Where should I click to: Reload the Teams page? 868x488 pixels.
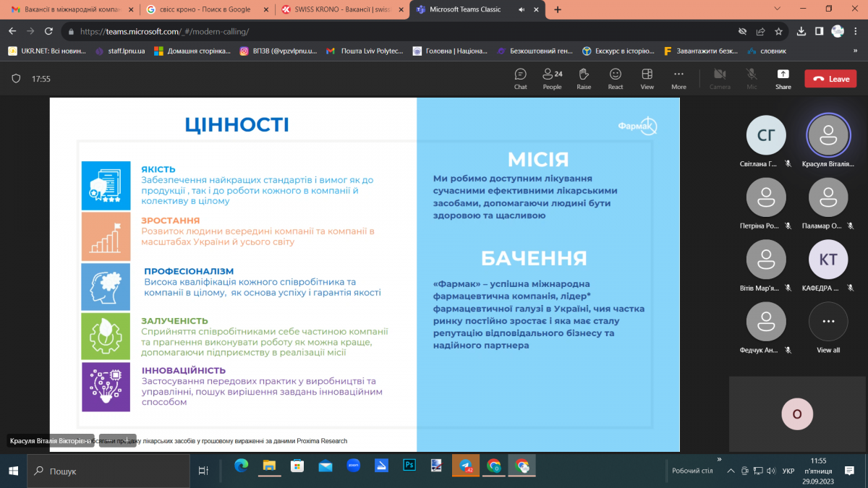tap(48, 32)
